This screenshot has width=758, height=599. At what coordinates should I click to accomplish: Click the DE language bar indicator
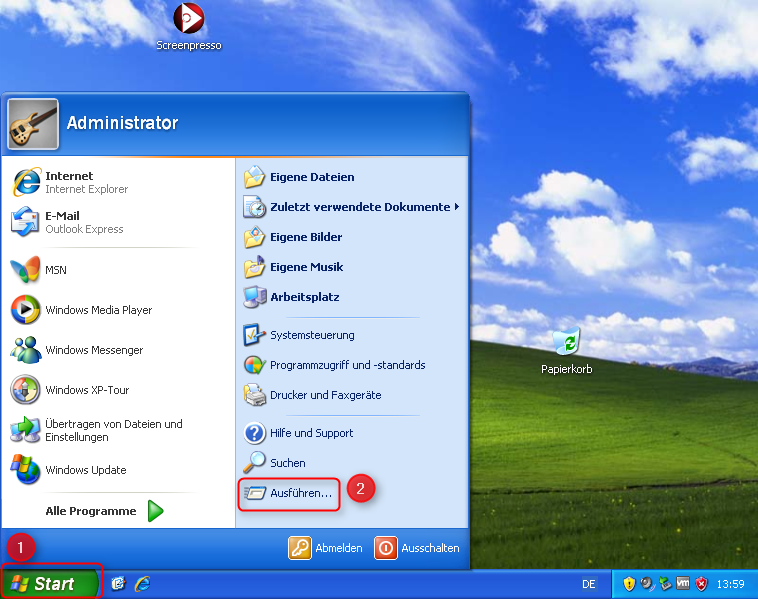(x=588, y=584)
